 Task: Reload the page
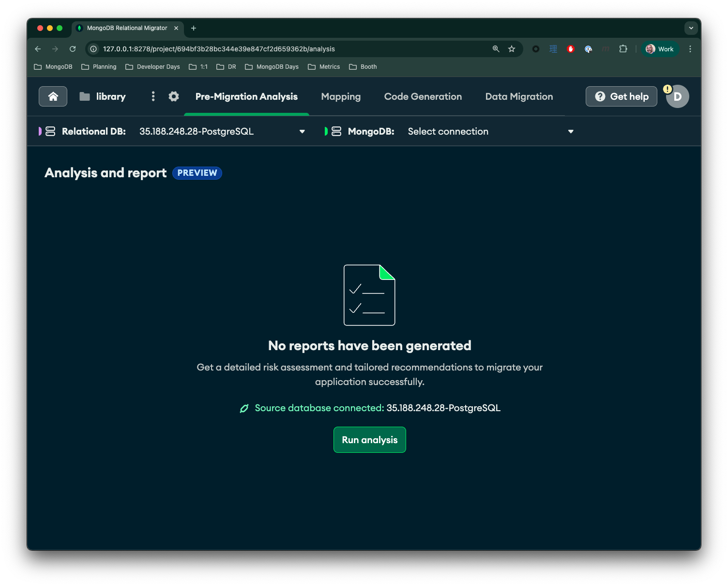point(73,49)
